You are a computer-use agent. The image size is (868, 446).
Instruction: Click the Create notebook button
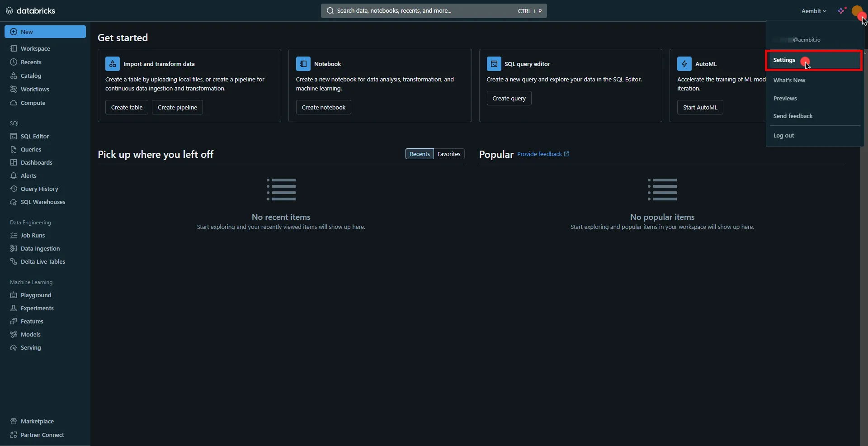pyautogui.click(x=323, y=107)
